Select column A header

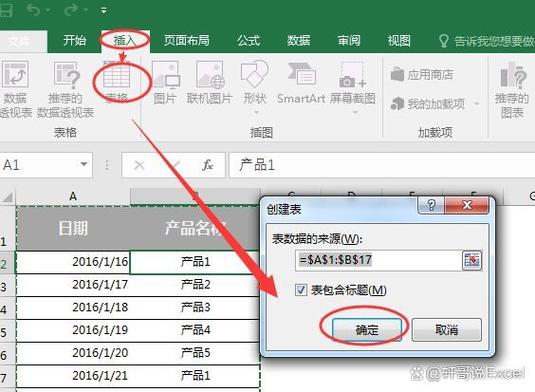coord(73,197)
